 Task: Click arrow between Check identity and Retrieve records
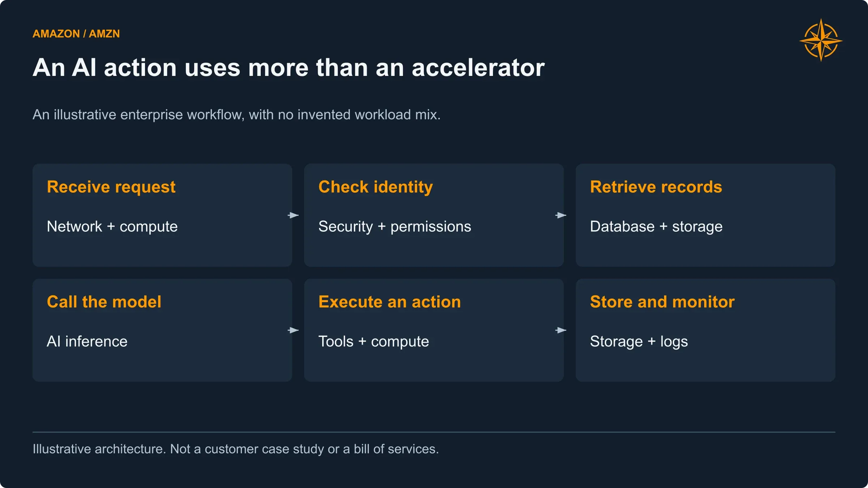pos(561,215)
